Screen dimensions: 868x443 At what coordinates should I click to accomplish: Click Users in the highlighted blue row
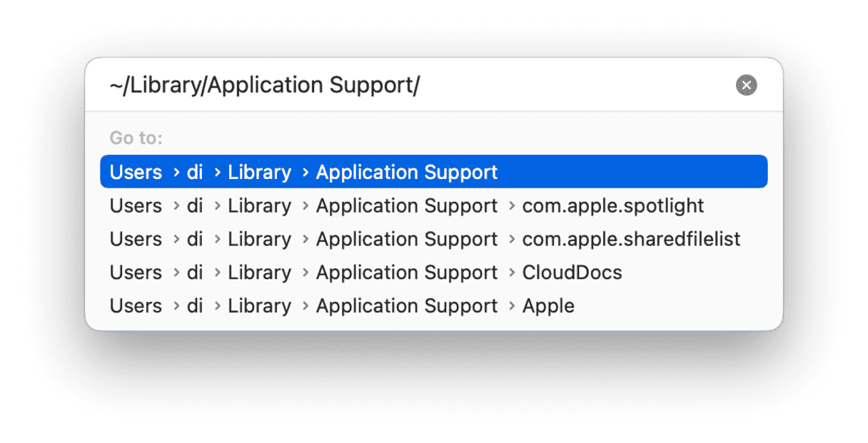[x=136, y=172]
